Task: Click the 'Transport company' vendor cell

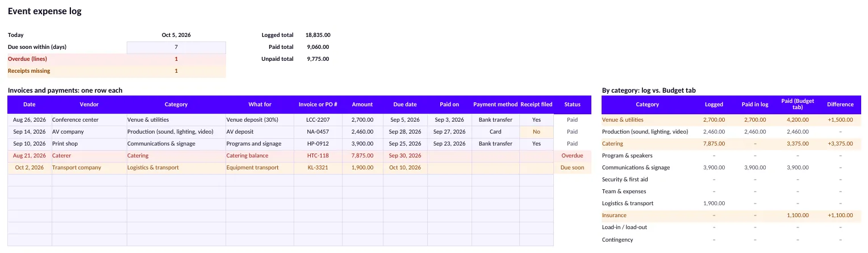Action: click(x=89, y=168)
